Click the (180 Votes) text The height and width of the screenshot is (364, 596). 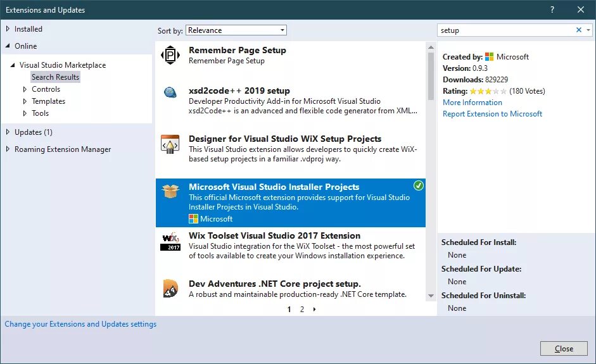click(527, 91)
